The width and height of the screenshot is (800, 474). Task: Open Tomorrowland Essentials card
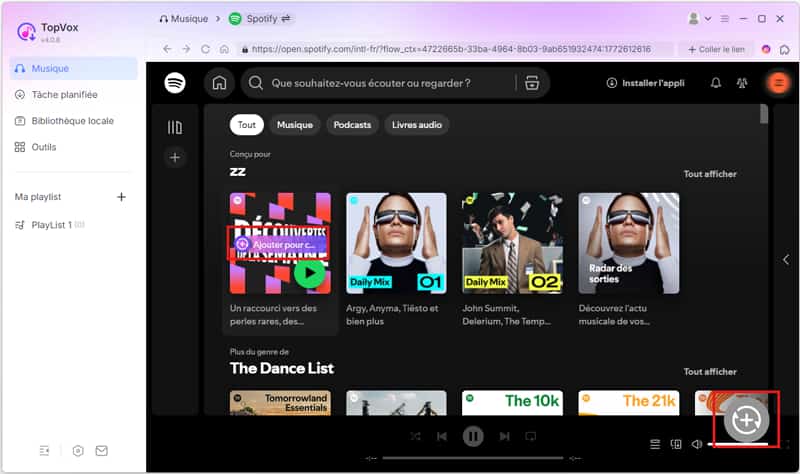coord(280,403)
